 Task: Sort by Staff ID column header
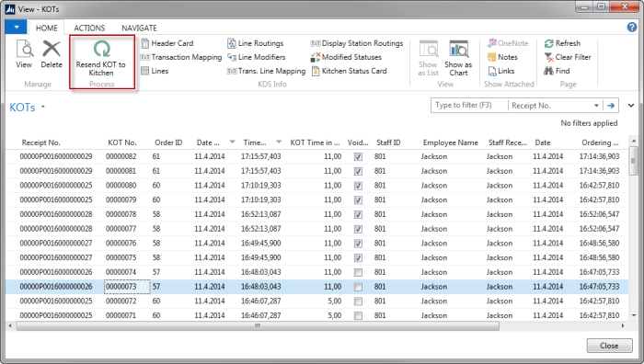(388, 142)
